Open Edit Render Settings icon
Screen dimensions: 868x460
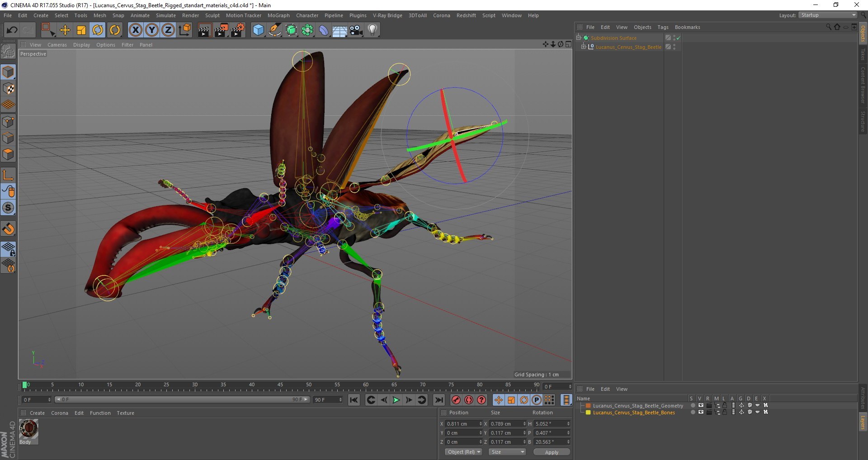point(238,30)
